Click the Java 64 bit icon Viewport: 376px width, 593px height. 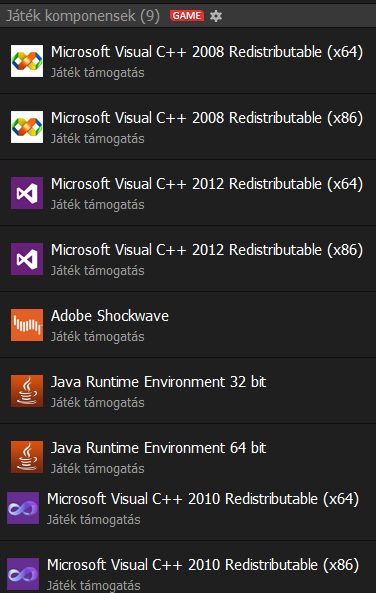27,457
